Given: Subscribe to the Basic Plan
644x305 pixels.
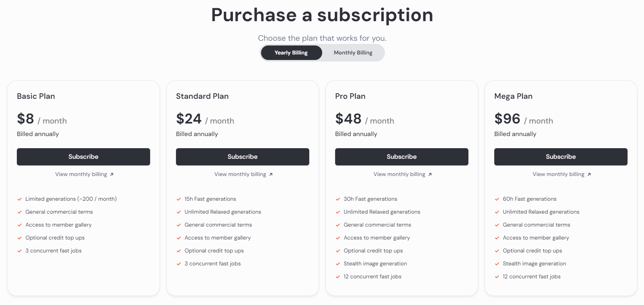Looking at the screenshot, I should click(83, 157).
